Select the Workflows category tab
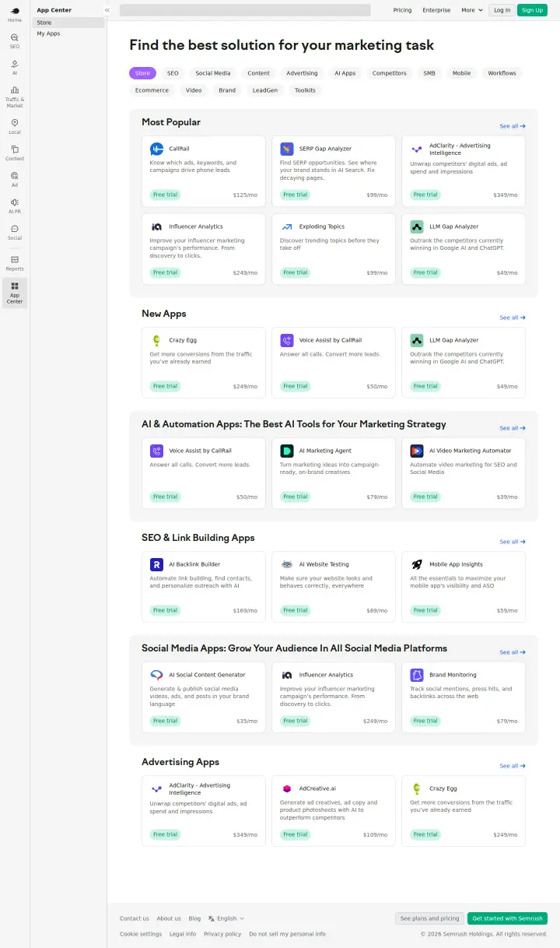560x948 pixels. [x=502, y=73]
